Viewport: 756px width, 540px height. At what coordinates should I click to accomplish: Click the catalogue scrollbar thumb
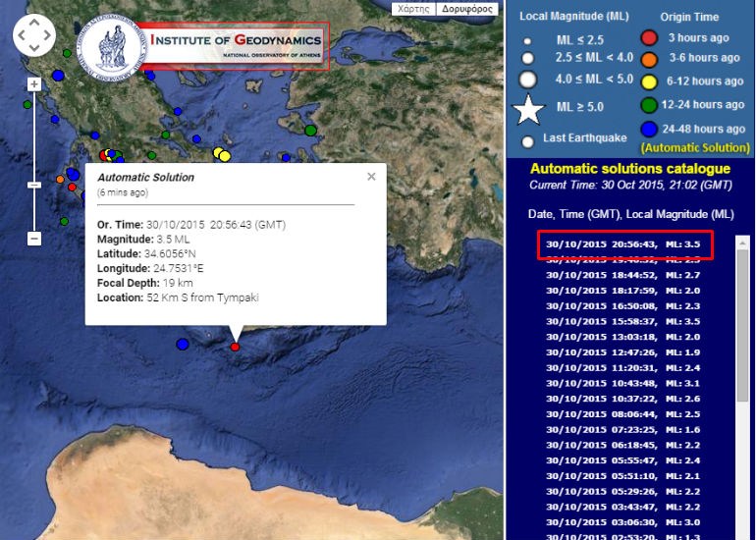pos(742,325)
